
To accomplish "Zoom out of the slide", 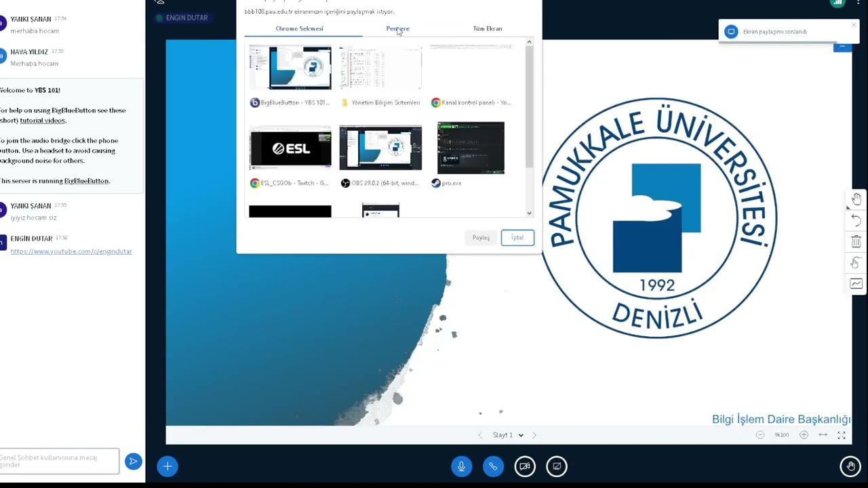I will (x=760, y=435).
